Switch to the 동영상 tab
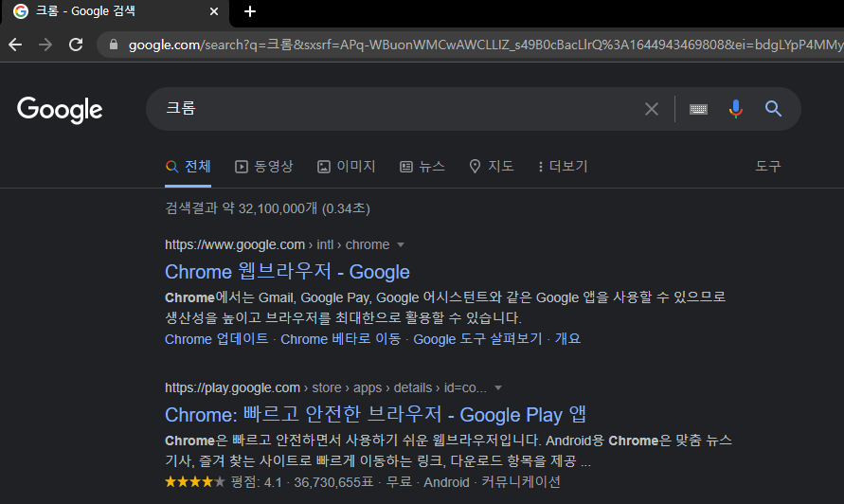844x504 pixels. coord(263,167)
